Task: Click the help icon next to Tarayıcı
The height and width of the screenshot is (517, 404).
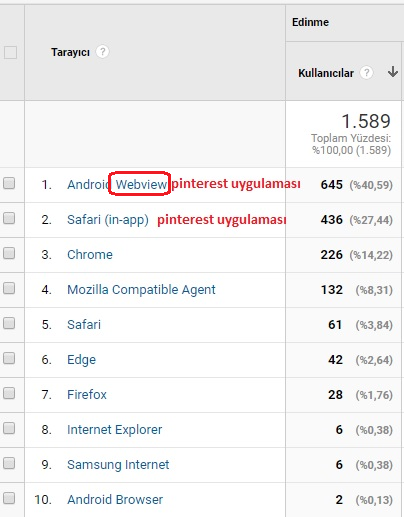Action: pos(102,52)
